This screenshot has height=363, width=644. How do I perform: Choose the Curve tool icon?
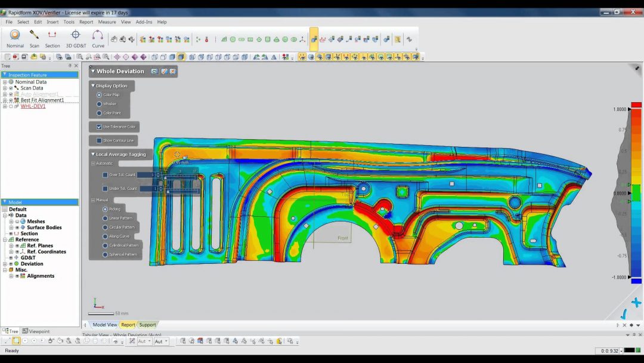tap(98, 35)
